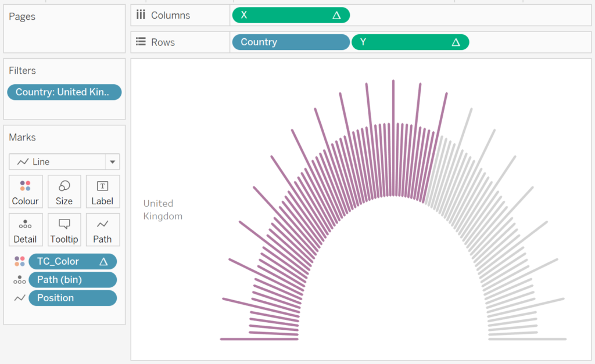Image resolution: width=595 pixels, height=364 pixels.
Task: Select the Y pill on Rows shelf
Action: (410, 42)
